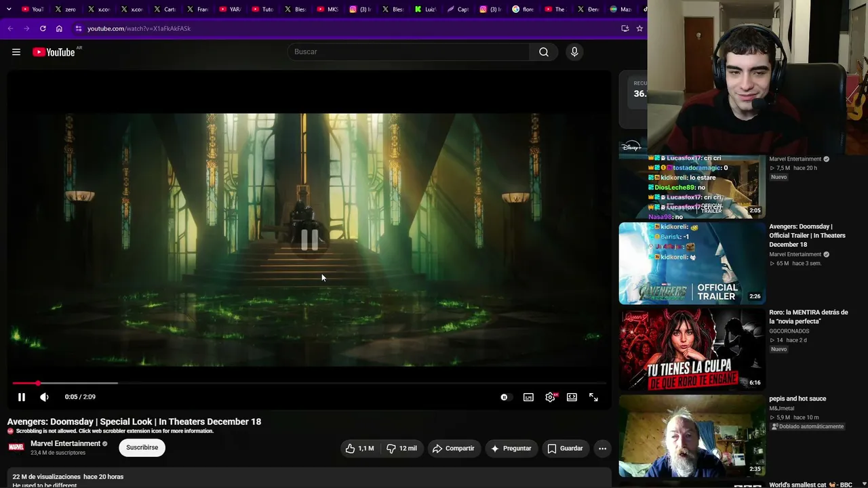Start voice search with the microphone
This screenshot has width=868, height=488.
point(574,52)
